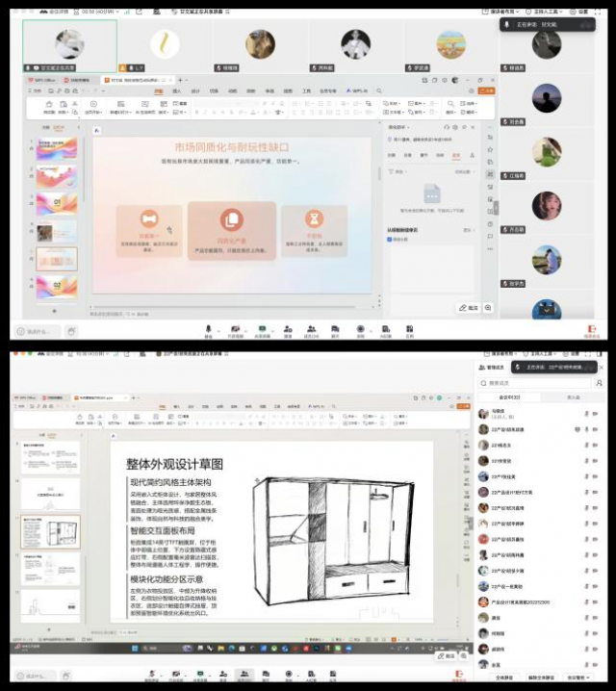616x691 pixels.
Task: Click the hourglass icon on the slide card
Action: click(314, 218)
